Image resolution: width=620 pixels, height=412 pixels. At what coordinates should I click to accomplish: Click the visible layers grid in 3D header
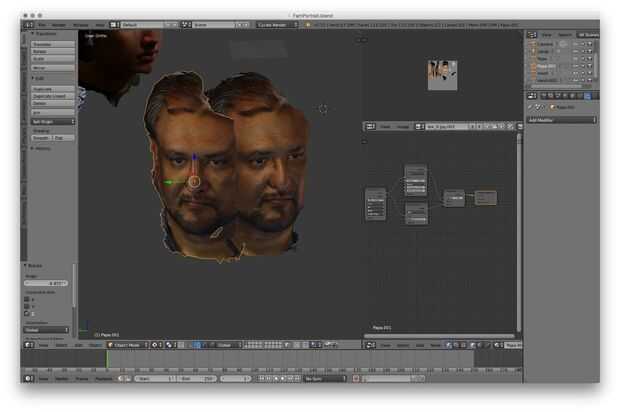pos(263,345)
